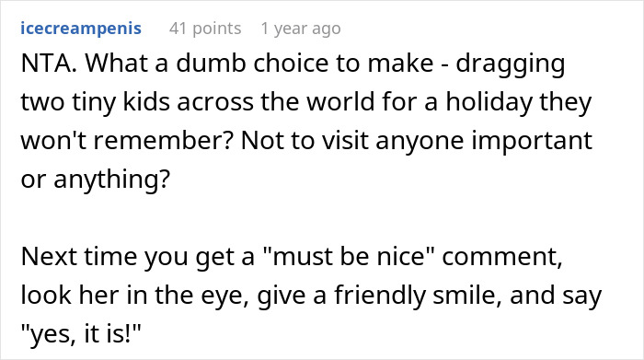Image resolution: width=644 pixels, height=360 pixels.
Task: Click the quoted reply "yes, it is!"
Action: (x=81, y=334)
